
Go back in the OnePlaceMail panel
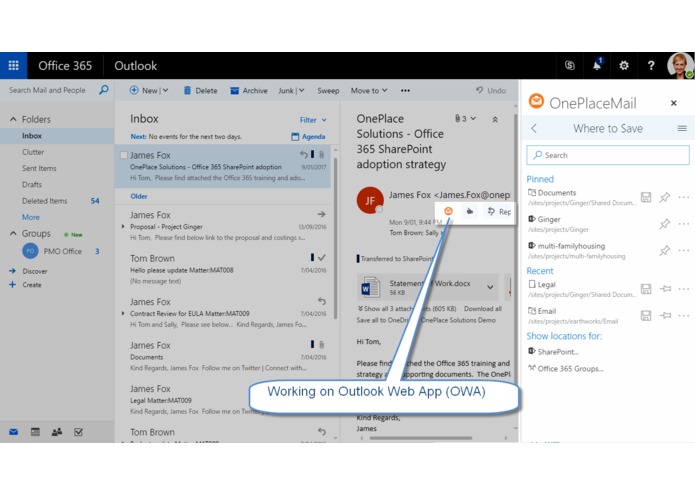(x=534, y=128)
